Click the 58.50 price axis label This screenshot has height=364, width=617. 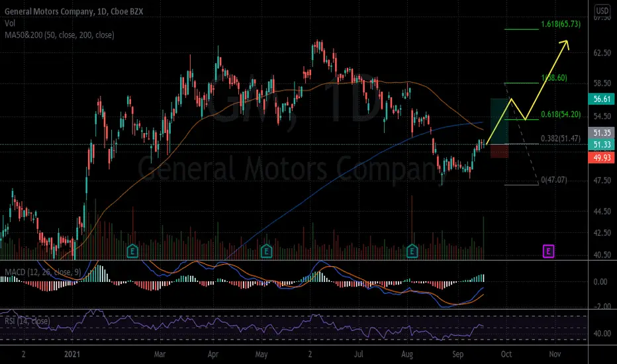coord(602,83)
